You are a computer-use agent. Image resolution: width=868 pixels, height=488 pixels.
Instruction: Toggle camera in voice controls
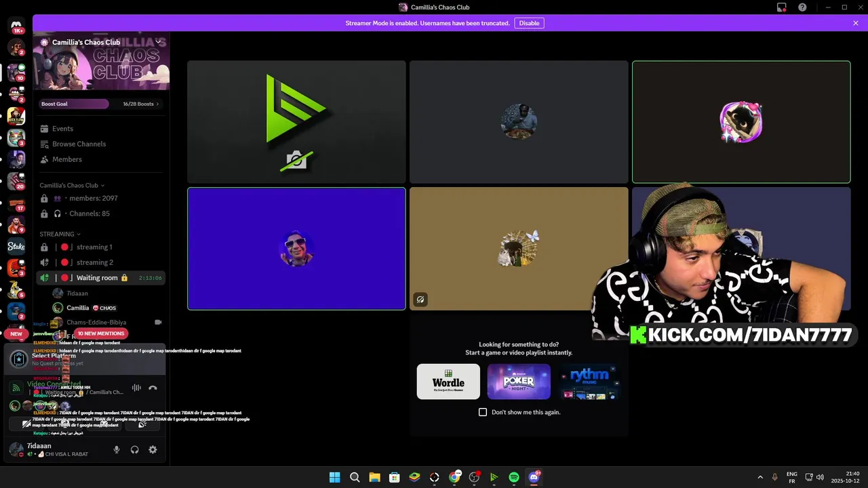[26, 424]
